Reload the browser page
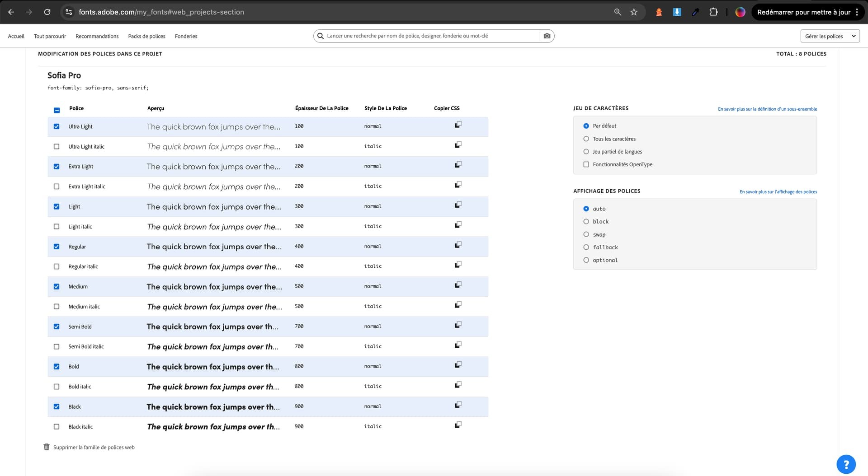Screen dimensions: 868x476 tap(47, 12)
